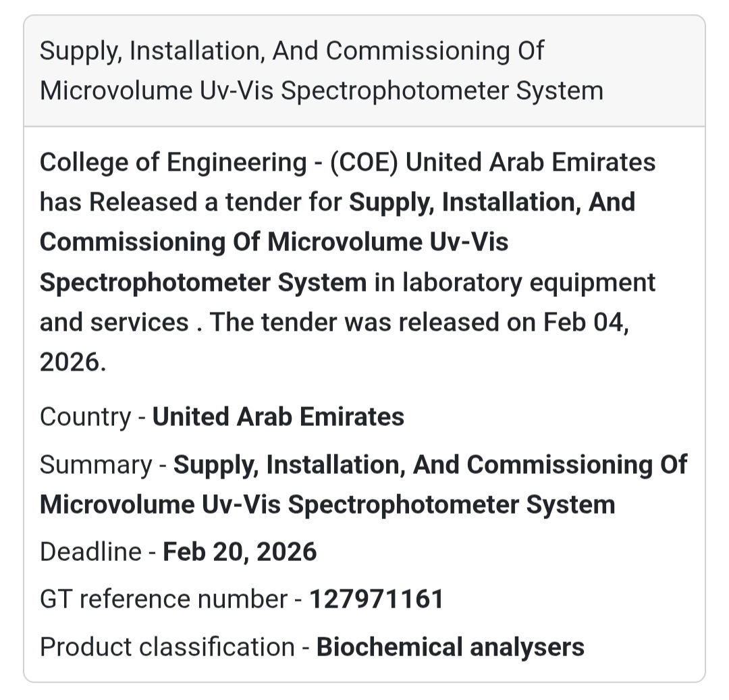Click the "Biochemical analysers" classification value
Screen dimensions: 729x700
[450, 647]
